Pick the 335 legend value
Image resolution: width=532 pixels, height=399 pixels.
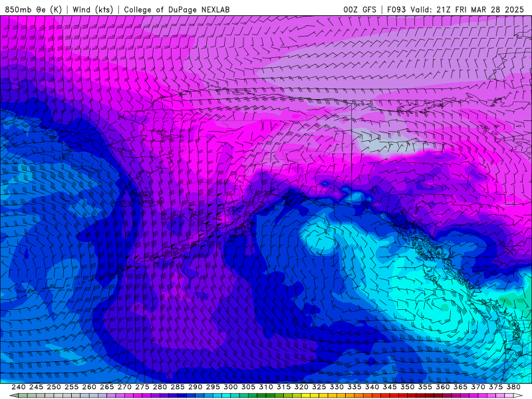coord(354,387)
